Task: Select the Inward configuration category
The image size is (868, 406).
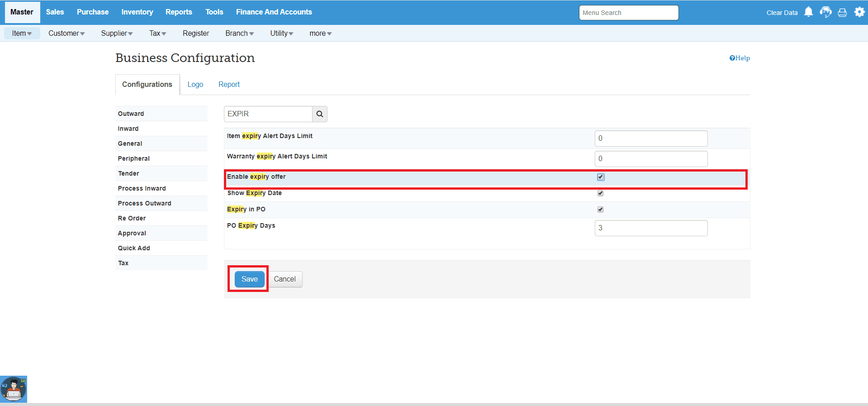Action: pos(161,129)
